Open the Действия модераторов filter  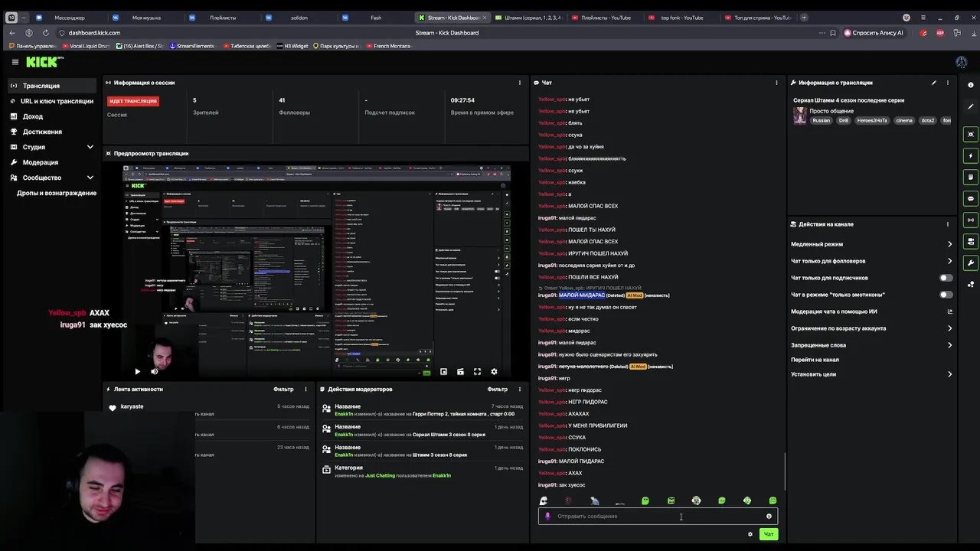tap(498, 389)
